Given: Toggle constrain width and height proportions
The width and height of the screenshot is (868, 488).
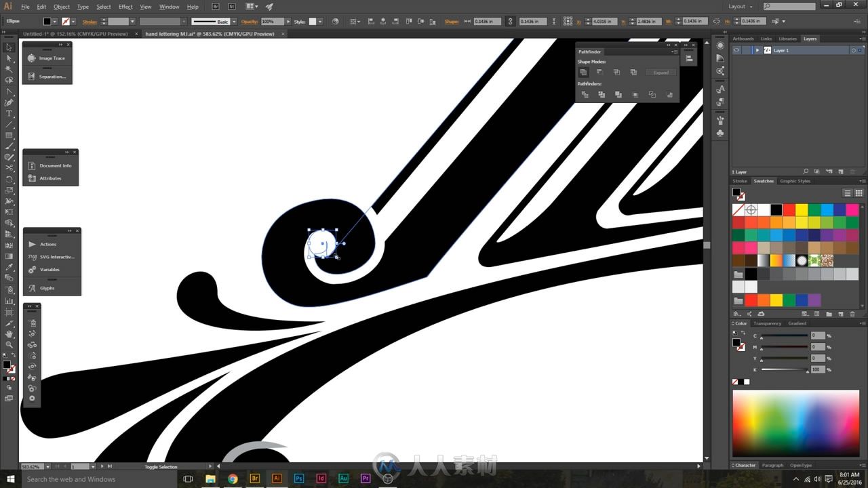Looking at the screenshot, I should [x=717, y=22].
